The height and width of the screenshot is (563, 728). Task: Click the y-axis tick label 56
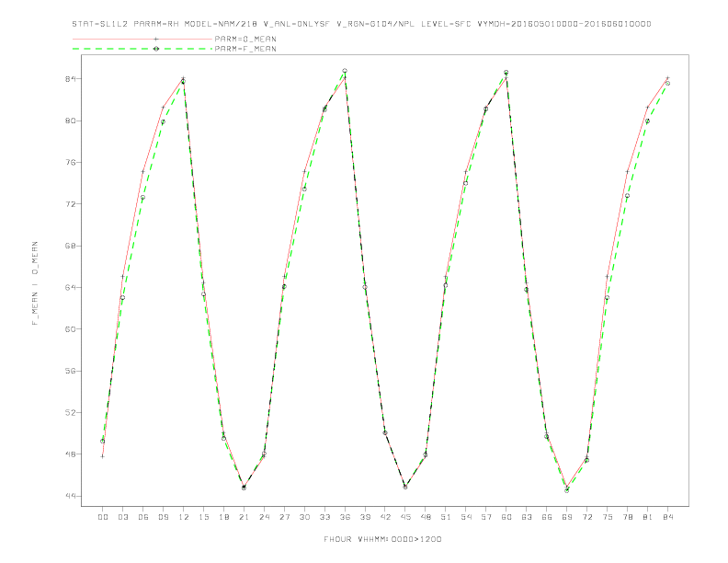point(70,371)
